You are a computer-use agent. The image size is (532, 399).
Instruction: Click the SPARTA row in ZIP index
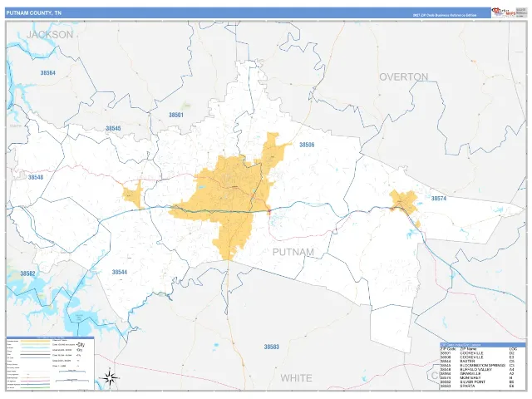point(482,386)
